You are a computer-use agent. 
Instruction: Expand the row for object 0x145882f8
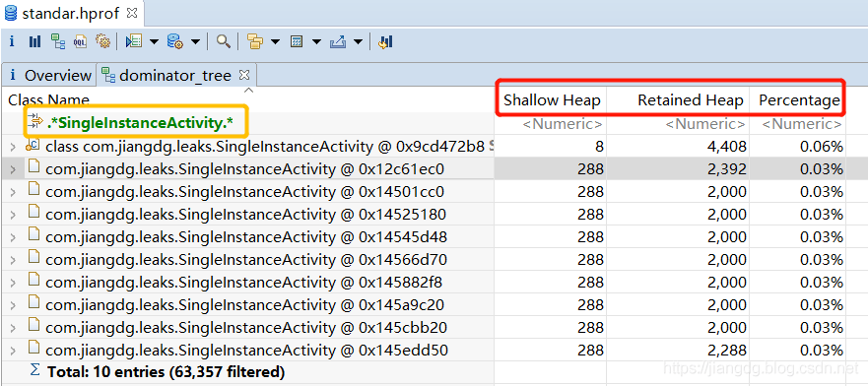(13, 283)
